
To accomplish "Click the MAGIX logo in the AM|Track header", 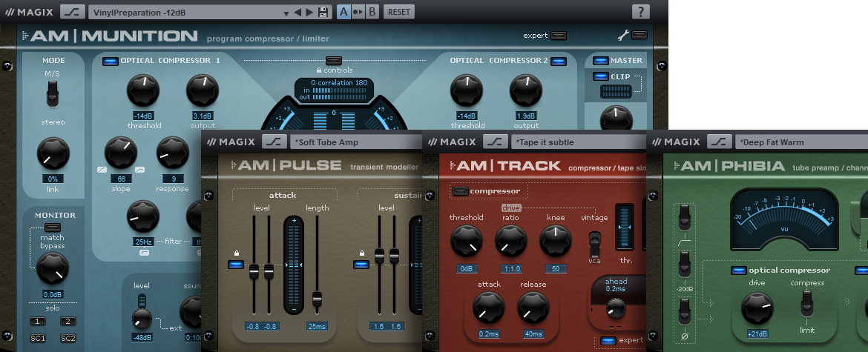I will (x=452, y=142).
